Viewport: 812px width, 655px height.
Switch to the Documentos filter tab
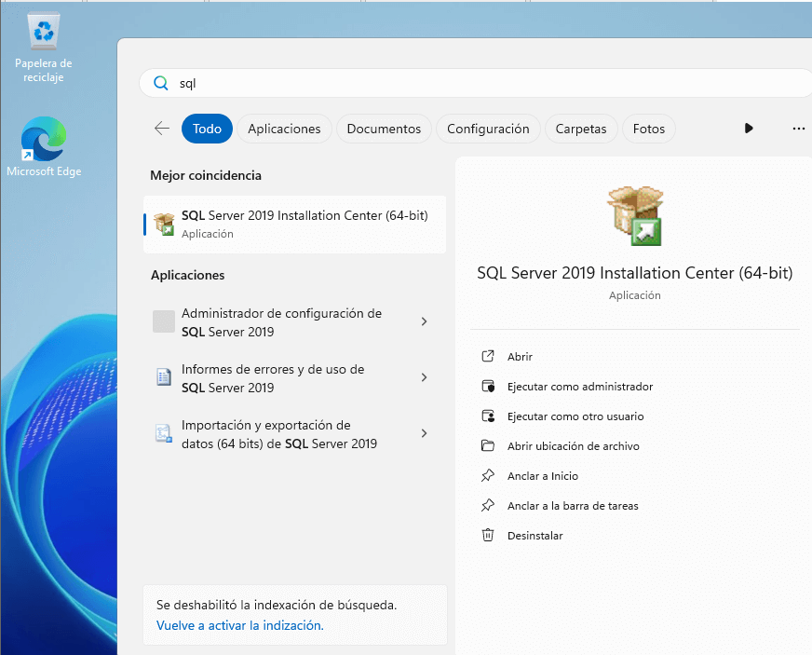384,129
